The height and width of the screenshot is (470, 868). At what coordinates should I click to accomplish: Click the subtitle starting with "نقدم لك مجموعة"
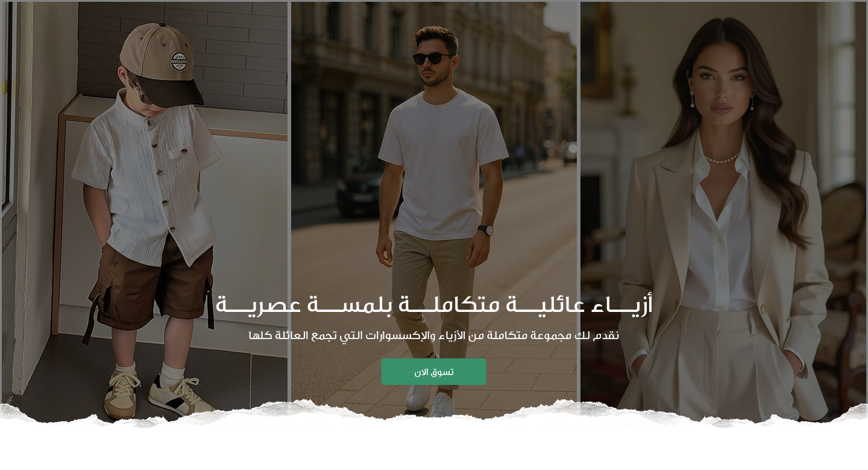[434, 335]
